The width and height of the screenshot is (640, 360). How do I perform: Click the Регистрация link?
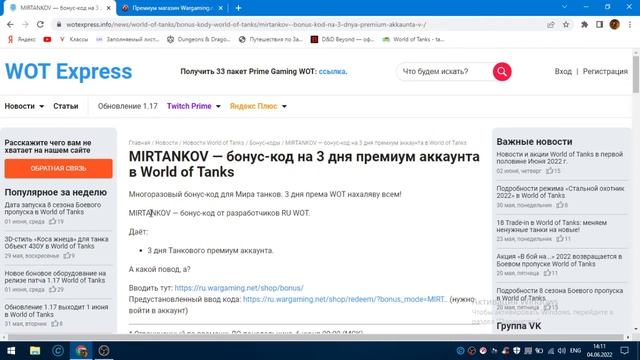tap(605, 71)
